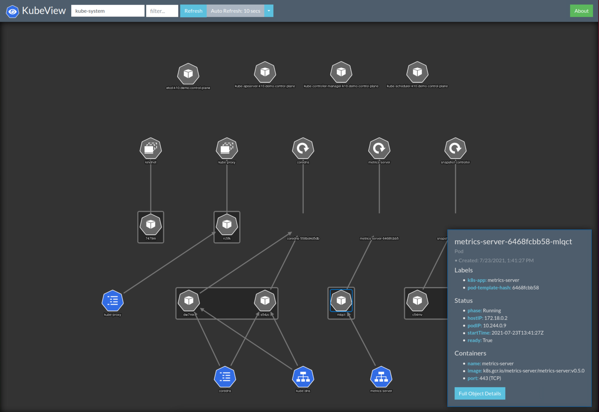Click the blue kube-proxy ConfigMap icon

[x=113, y=300]
